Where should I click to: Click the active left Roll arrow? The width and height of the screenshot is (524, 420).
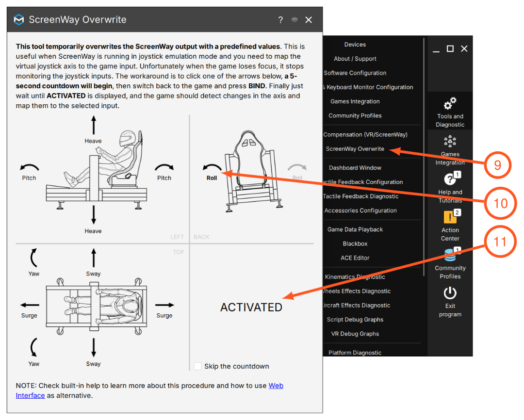(x=212, y=167)
